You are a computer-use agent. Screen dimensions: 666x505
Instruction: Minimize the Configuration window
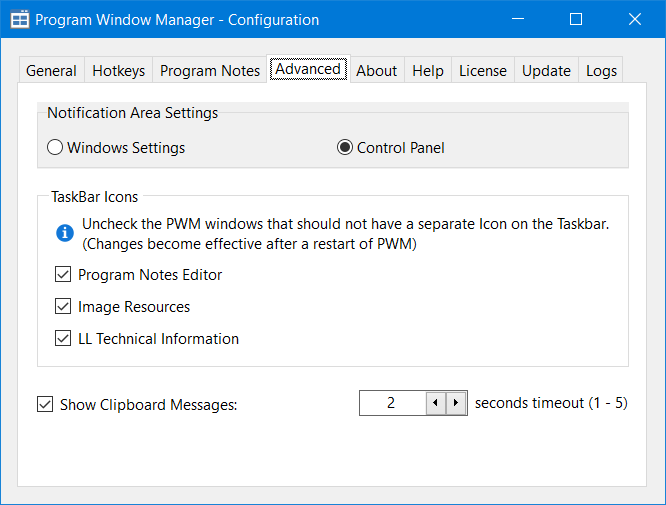518,20
